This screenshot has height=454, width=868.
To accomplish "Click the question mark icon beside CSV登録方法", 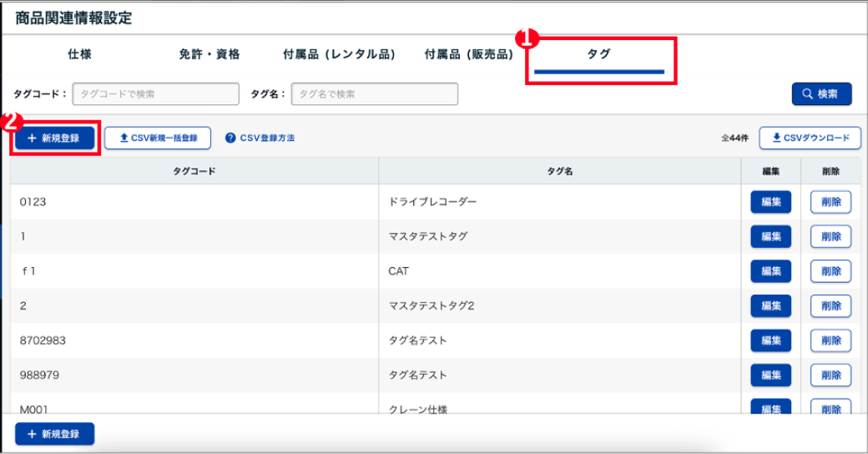I will pos(230,138).
